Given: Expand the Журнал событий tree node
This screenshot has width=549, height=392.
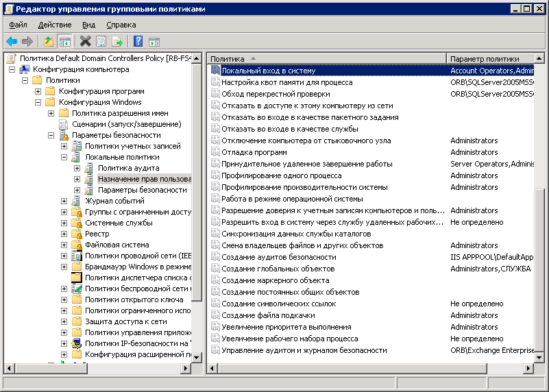Looking at the screenshot, I should tap(64, 201).
